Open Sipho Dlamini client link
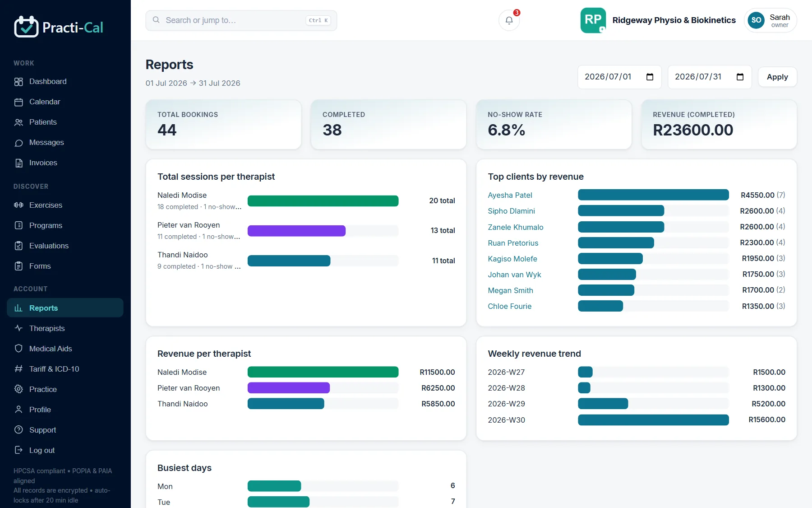Image resolution: width=812 pixels, height=508 pixels. [511, 211]
